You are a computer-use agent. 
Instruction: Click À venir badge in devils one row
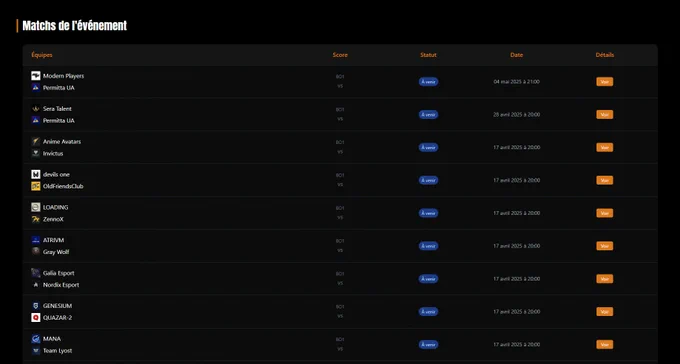(x=428, y=180)
